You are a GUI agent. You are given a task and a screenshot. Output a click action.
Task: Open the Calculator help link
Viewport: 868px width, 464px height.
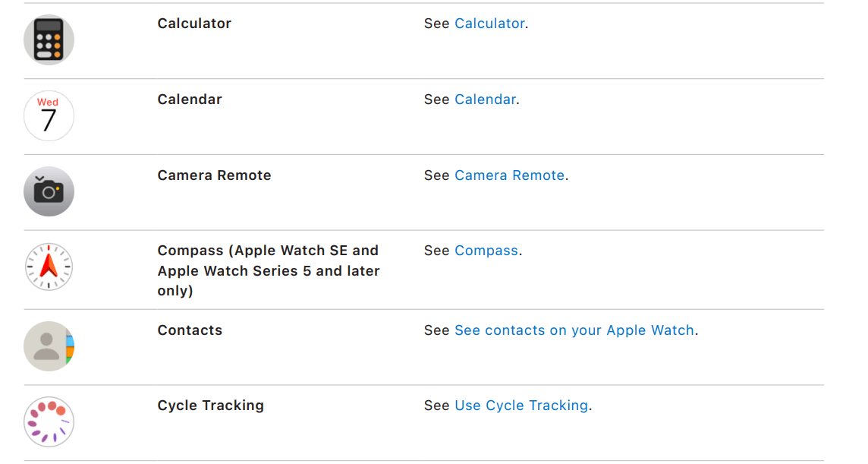click(x=489, y=24)
